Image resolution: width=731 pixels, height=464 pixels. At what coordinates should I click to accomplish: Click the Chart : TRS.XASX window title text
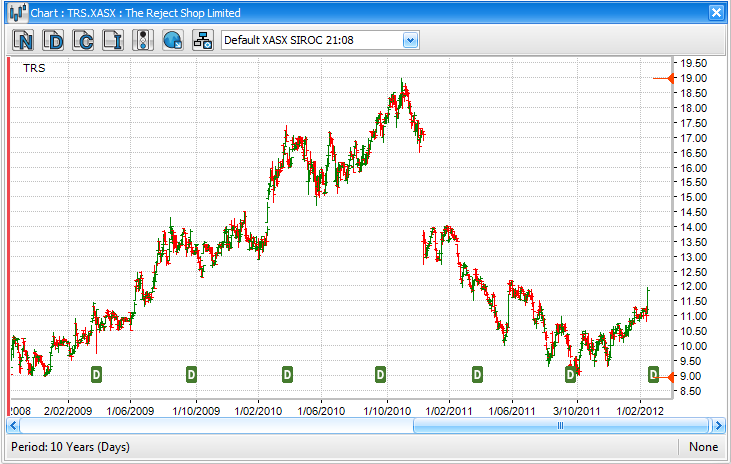(x=135, y=13)
